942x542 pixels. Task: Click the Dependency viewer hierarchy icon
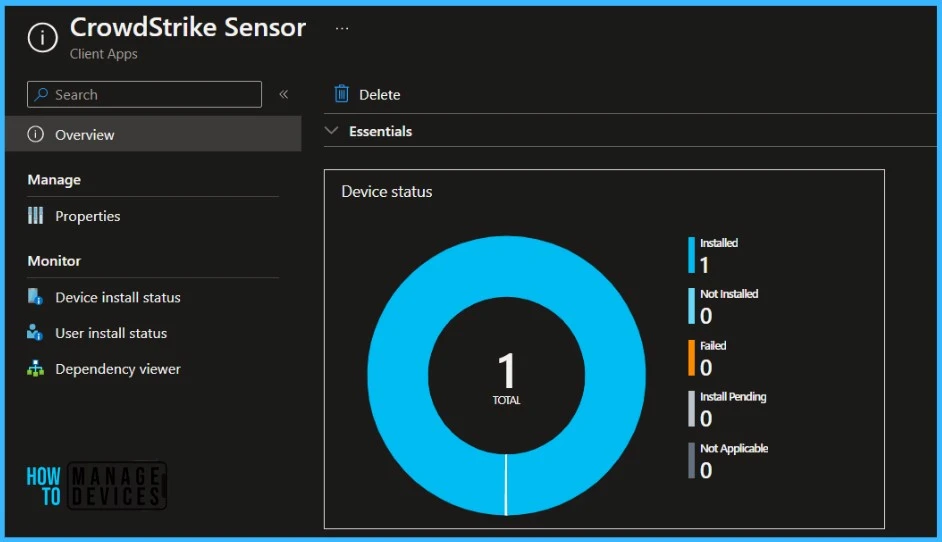35,368
